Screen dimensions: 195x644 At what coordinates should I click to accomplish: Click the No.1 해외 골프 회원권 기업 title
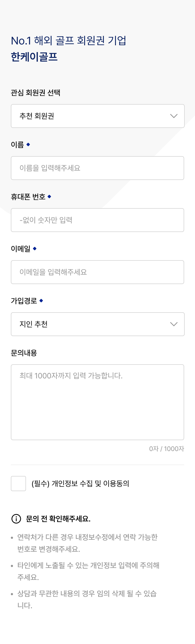tap(69, 41)
